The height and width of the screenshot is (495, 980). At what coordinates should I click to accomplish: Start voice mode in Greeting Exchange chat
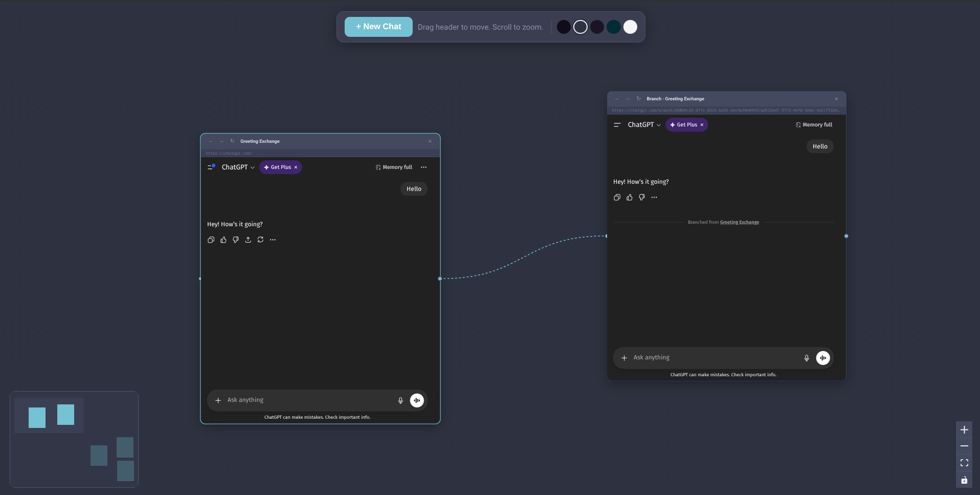pyautogui.click(x=417, y=400)
